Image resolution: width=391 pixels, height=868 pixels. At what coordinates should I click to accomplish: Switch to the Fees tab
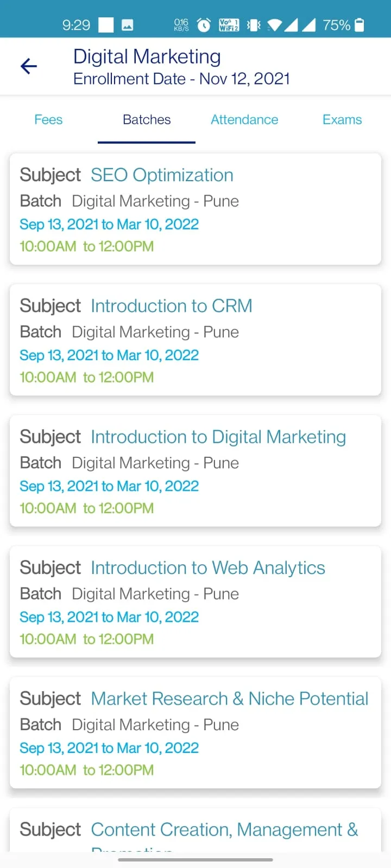click(48, 120)
